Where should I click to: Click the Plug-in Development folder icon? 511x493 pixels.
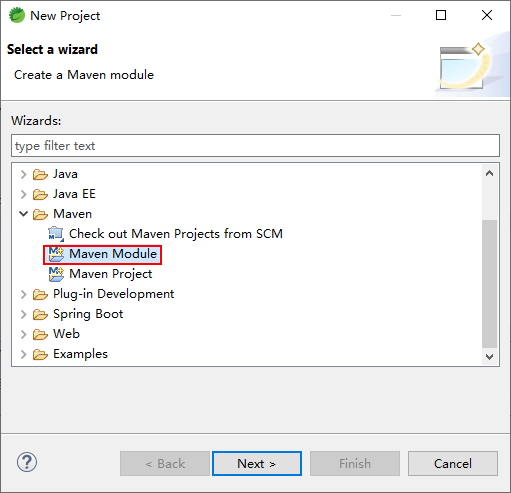40,294
